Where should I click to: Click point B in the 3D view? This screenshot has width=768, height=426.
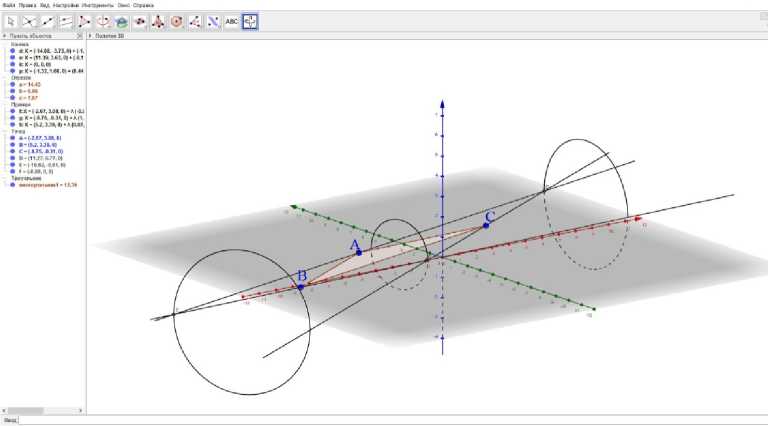[x=301, y=287]
